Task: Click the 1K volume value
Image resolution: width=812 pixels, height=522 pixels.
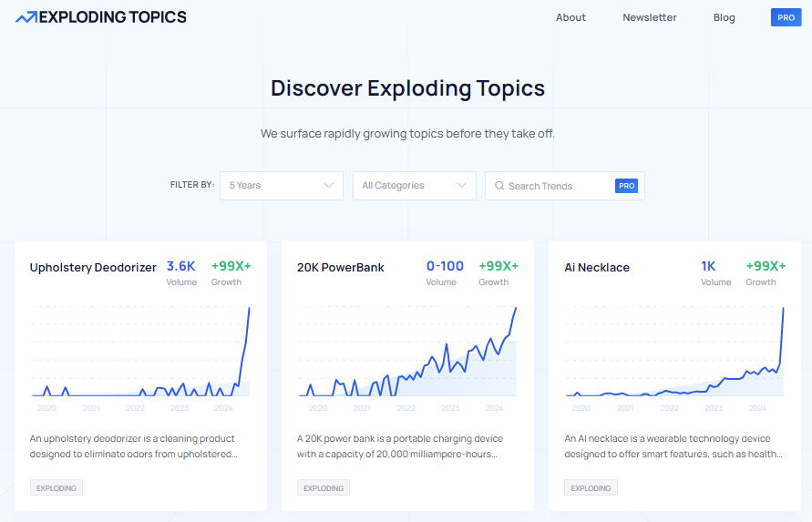Action: [x=708, y=266]
